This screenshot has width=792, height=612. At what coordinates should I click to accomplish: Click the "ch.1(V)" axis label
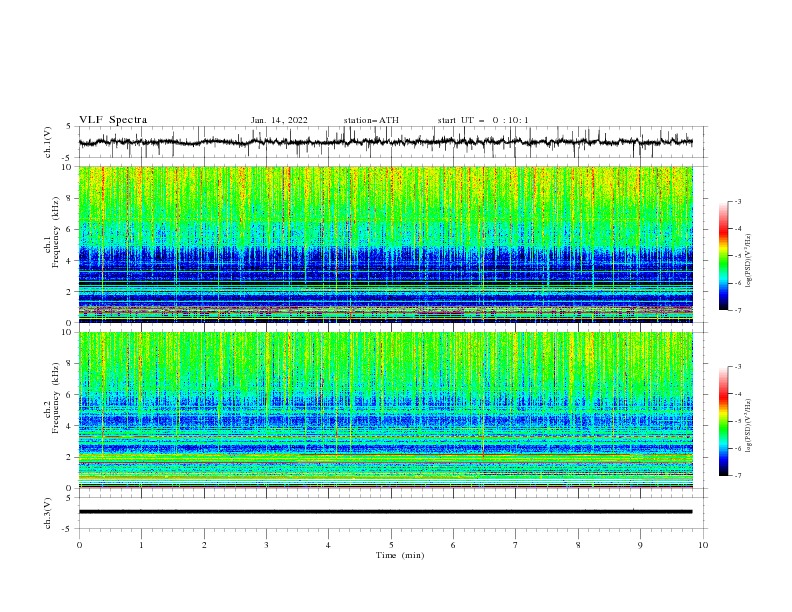[x=48, y=142]
